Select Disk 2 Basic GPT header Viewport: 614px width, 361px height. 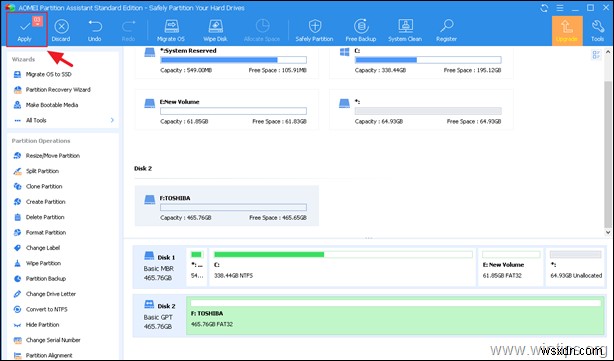(159, 316)
